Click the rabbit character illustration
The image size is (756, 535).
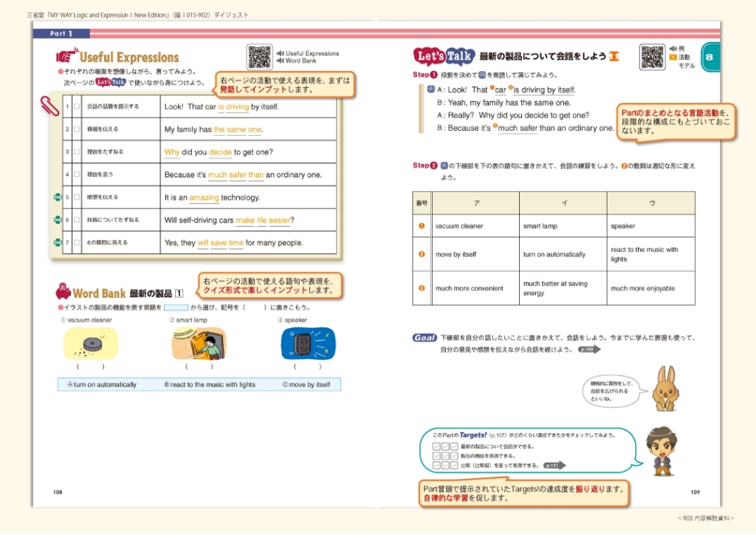(x=666, y=388)
